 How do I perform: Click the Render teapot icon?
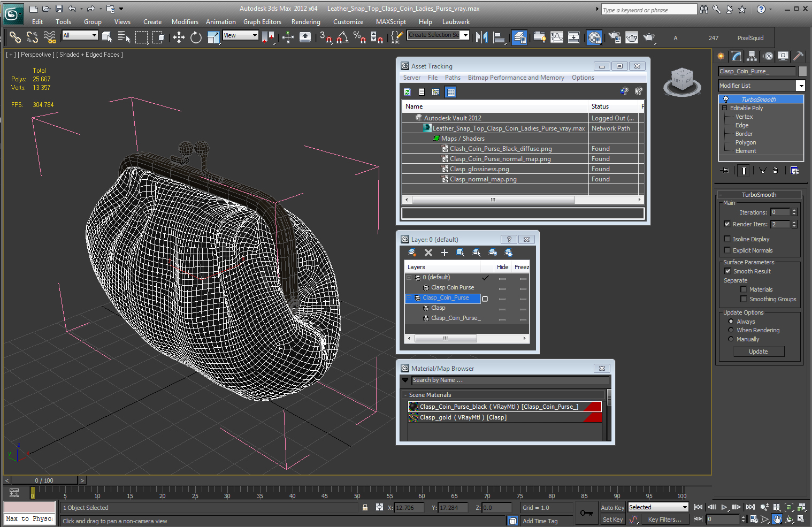pos(649,37)
